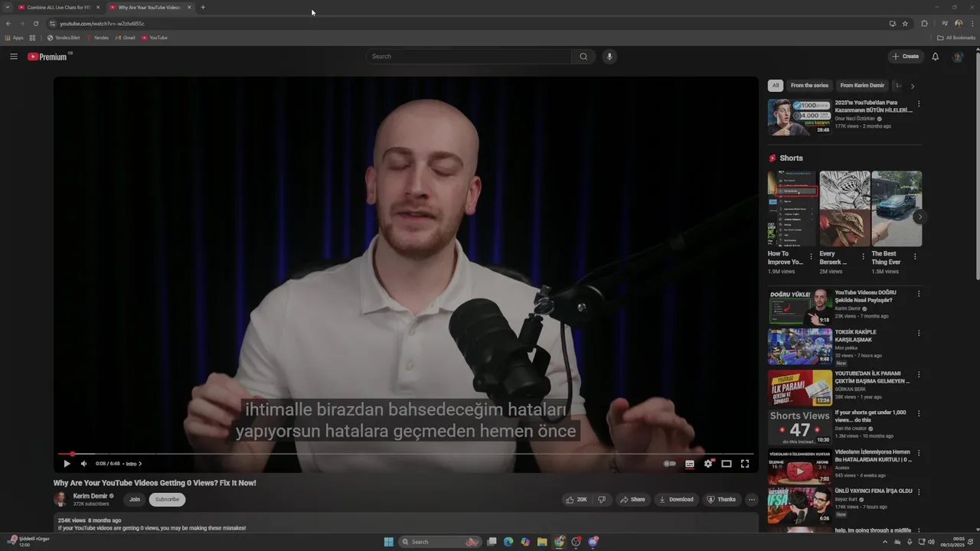Download the video
The width and height of the screenshot is (980, 551).
676,500
